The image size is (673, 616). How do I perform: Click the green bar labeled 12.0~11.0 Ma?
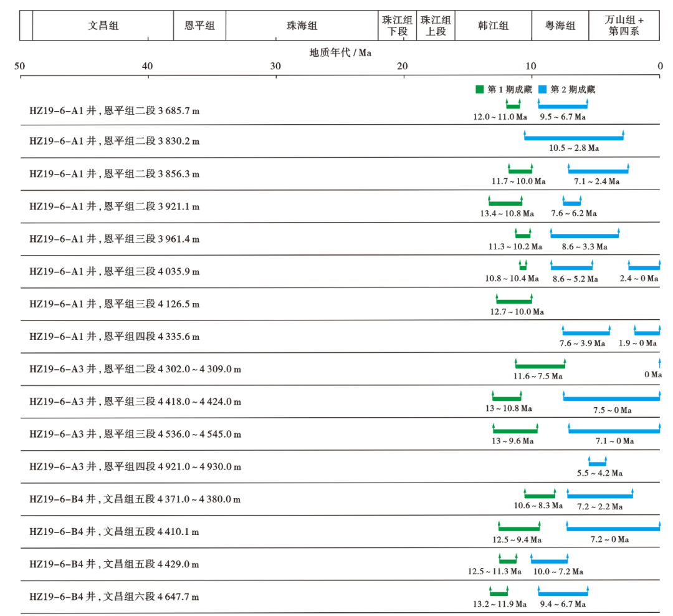[513, 104]
